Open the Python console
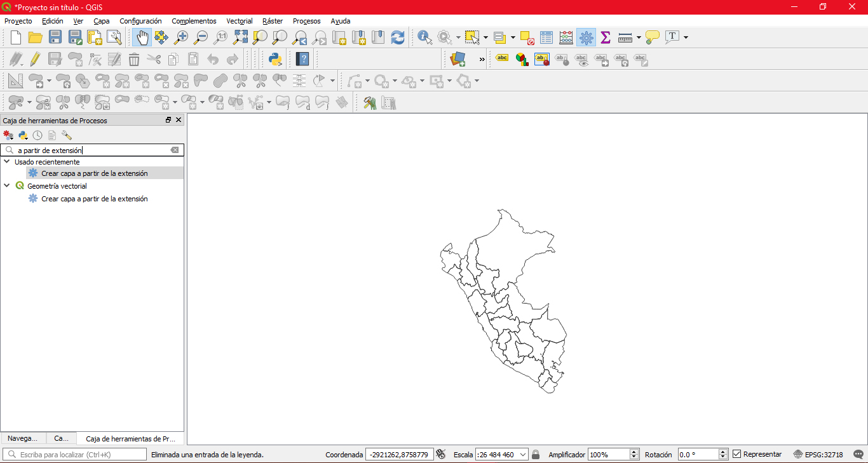The height and width of the screenshot is (463, 868). (x=275, y=60)
